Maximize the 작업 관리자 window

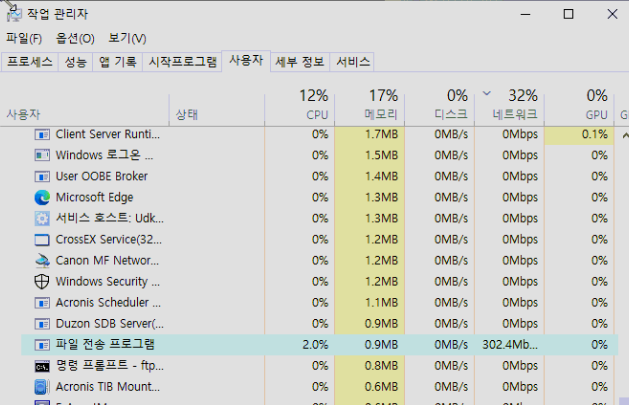[568, 14]
